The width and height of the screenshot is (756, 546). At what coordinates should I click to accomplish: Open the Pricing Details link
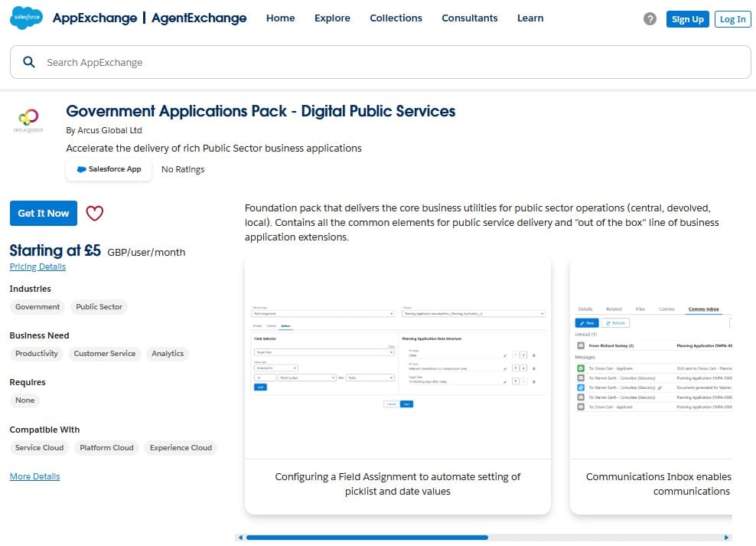tap(37, 266)
